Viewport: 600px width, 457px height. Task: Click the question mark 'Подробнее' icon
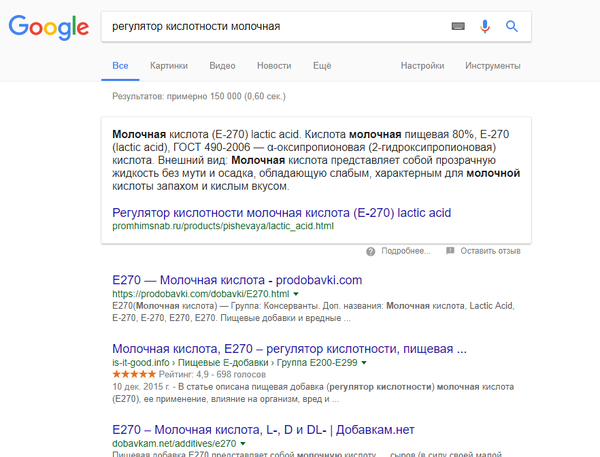[371, 250]
